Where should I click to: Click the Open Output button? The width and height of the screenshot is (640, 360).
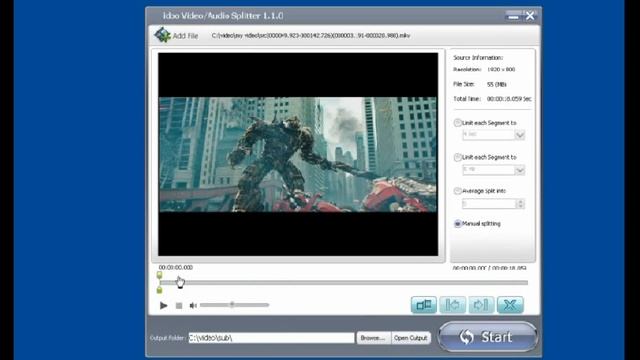pyautogui.click(x=411, y=338)
